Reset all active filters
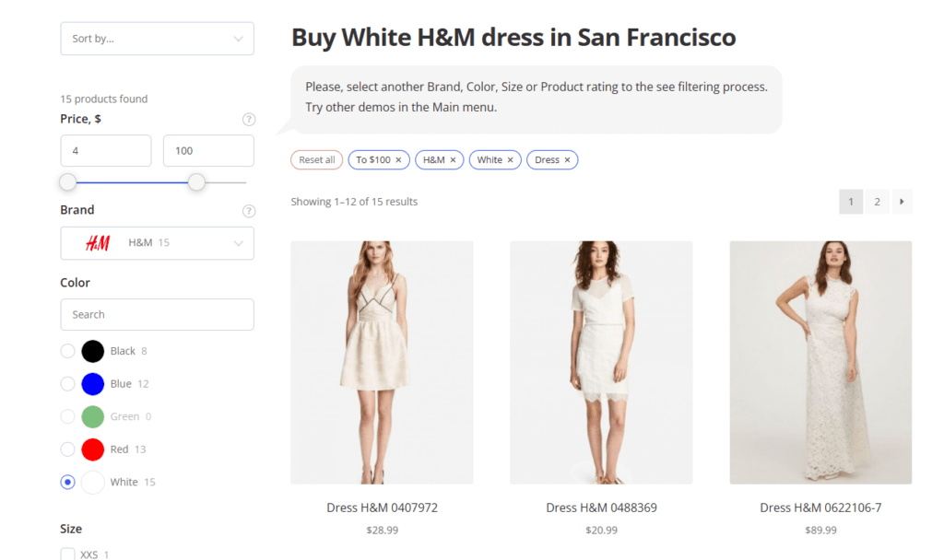 316,159
